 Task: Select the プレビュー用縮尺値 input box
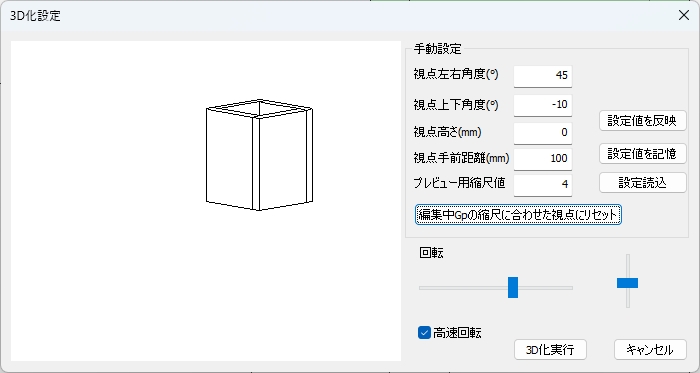(542, 185)
